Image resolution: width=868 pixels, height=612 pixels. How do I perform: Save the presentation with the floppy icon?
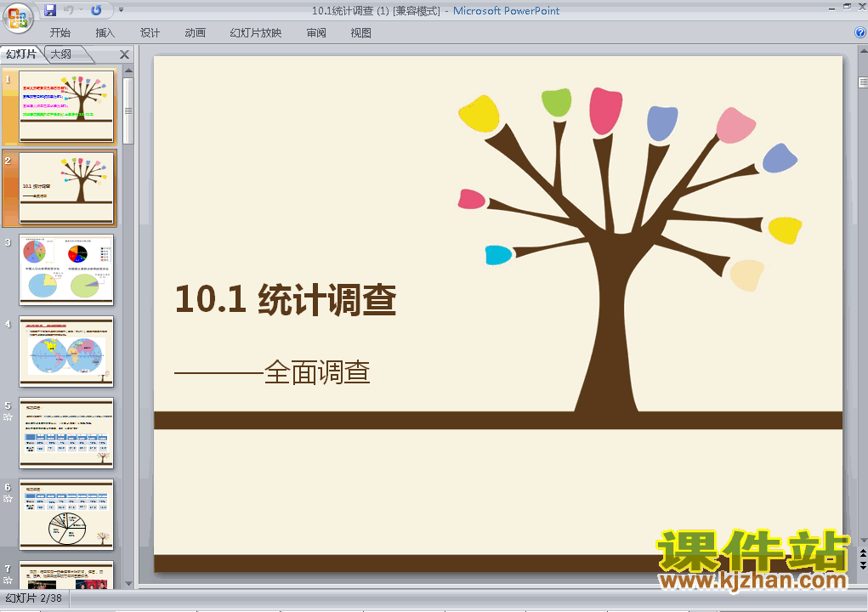(50, 10)
